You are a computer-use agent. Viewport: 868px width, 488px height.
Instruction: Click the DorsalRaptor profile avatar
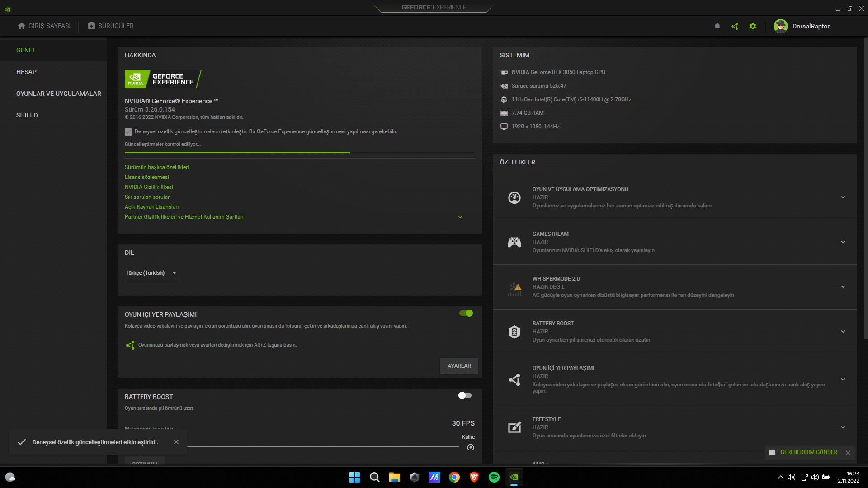point(780,26)
